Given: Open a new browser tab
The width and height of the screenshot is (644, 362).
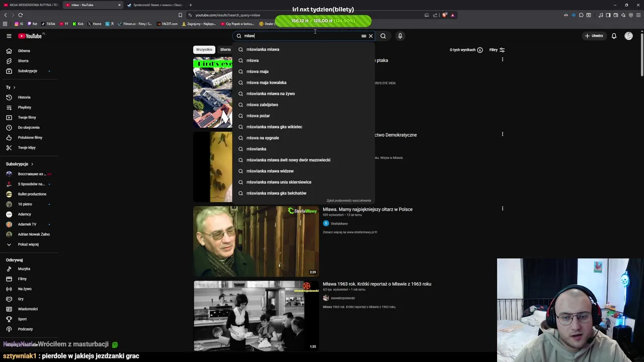Looking at the screenshot, I should (x=190, y=5).
